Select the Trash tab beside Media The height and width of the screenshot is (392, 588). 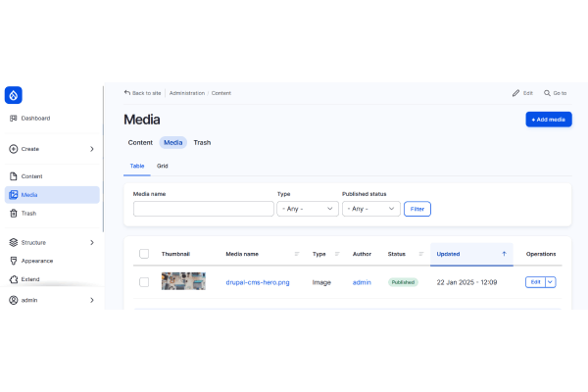(x=202, y=143)
